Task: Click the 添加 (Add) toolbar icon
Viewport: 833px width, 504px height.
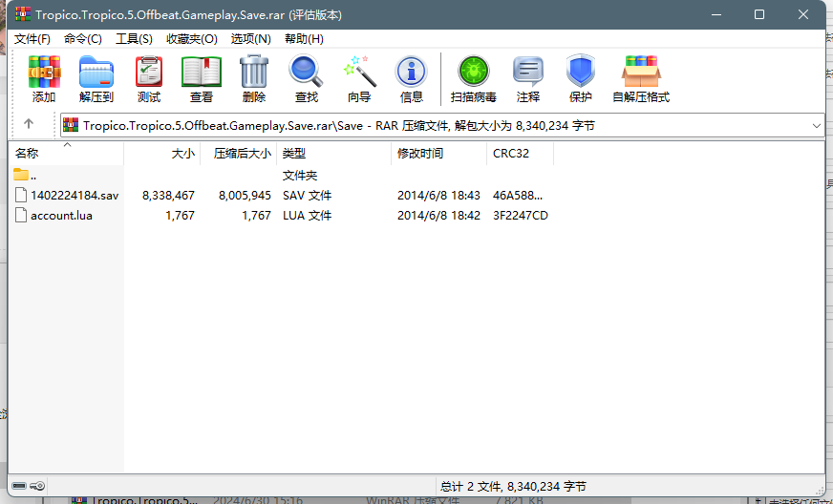Action: pos(44,72)
